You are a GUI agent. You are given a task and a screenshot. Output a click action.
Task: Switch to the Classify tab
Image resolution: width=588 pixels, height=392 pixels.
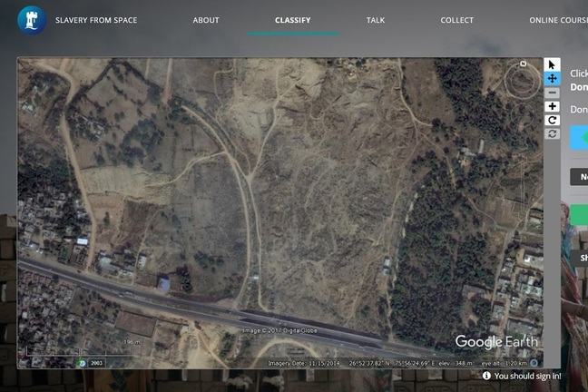tap(292, 20)
